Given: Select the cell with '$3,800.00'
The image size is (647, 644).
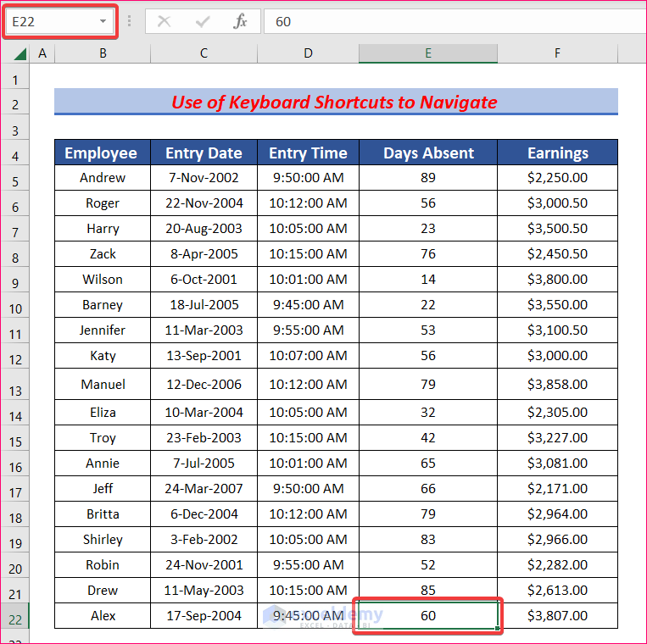Looking at the screenshot, I should pyautogui.click(x=557, y=279).
